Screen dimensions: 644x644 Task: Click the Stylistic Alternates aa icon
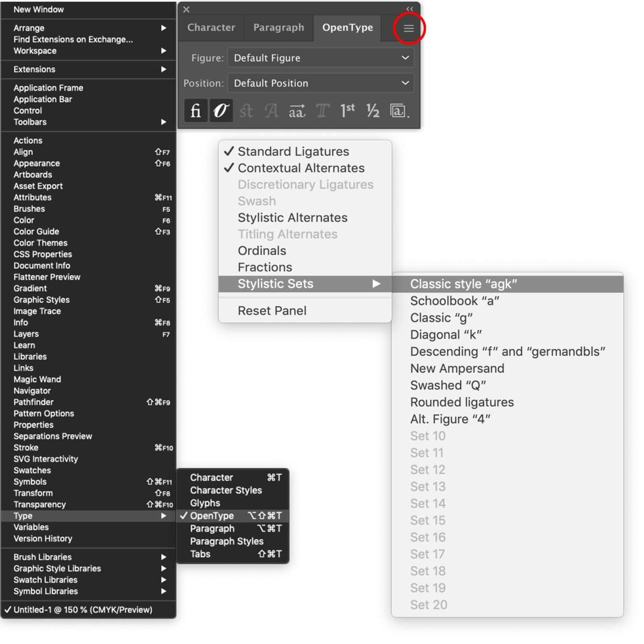297,110
